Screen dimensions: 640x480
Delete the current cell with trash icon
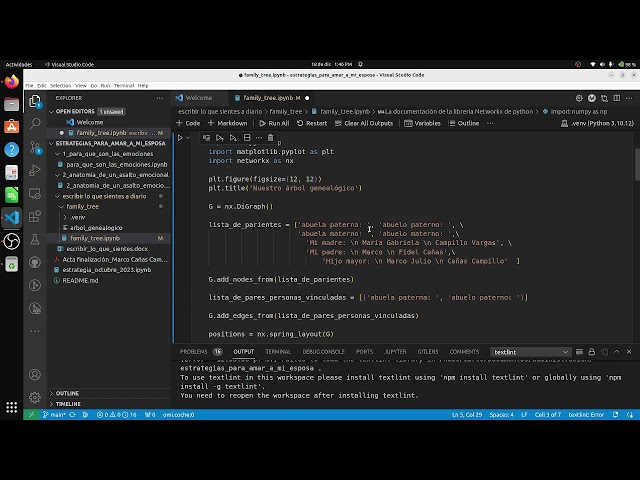coord(270,138)
